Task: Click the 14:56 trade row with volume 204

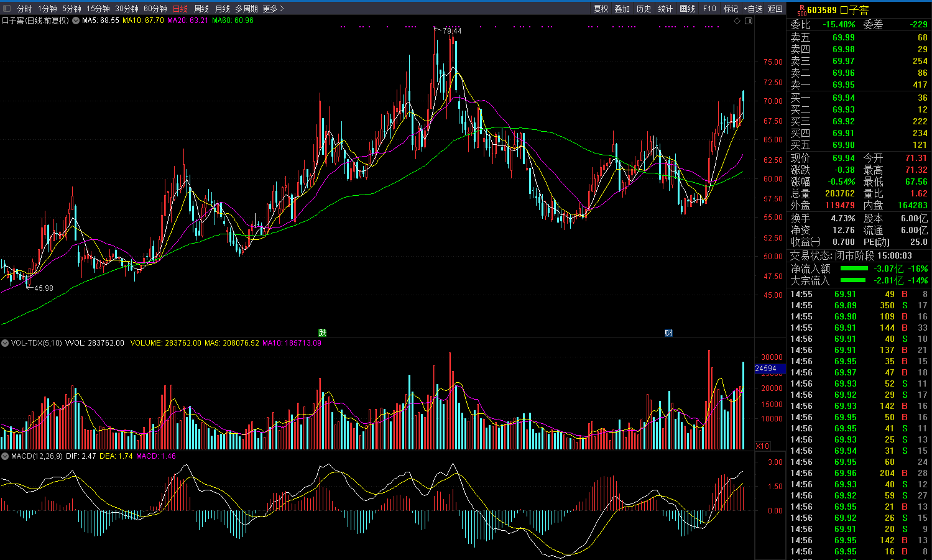Action: pyautogui.click(x=859, y=473)
